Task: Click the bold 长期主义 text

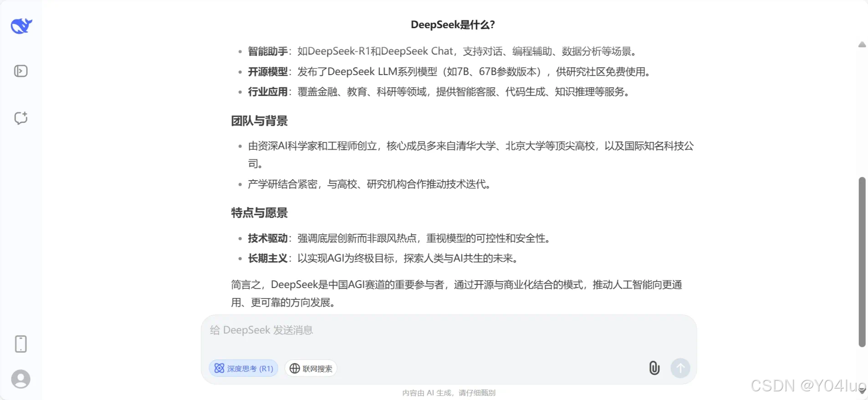Action: [x=268, y=258]
